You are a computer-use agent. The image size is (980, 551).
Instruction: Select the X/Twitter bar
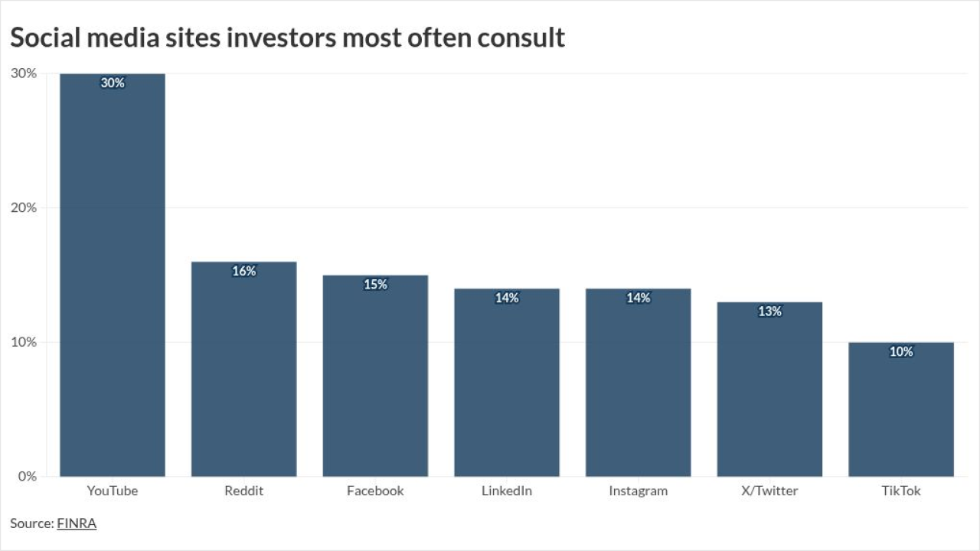[769, 389]
